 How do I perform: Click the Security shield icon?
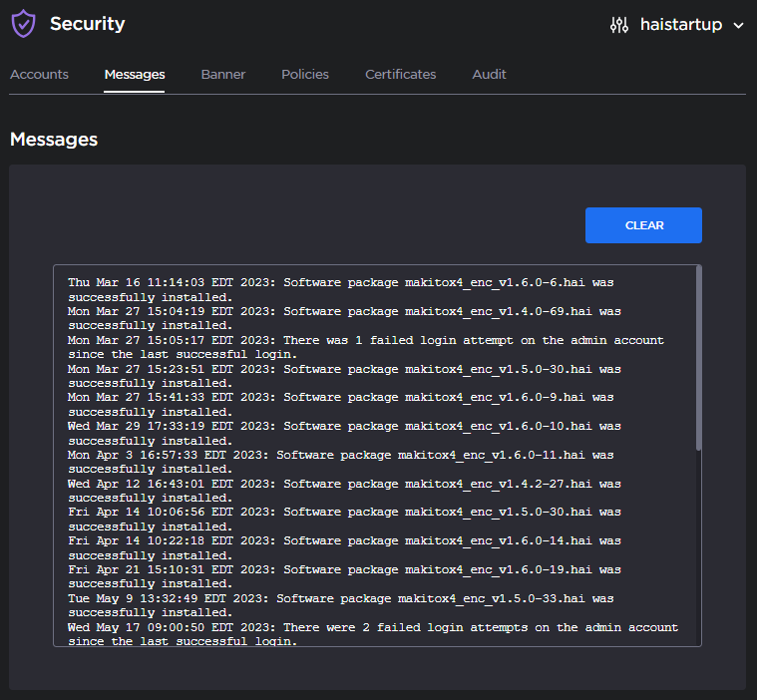coord(23,24)
